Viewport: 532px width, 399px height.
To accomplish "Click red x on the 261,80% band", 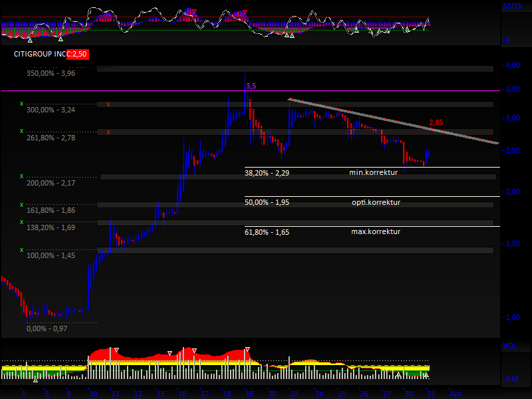I will coord(108,132).
